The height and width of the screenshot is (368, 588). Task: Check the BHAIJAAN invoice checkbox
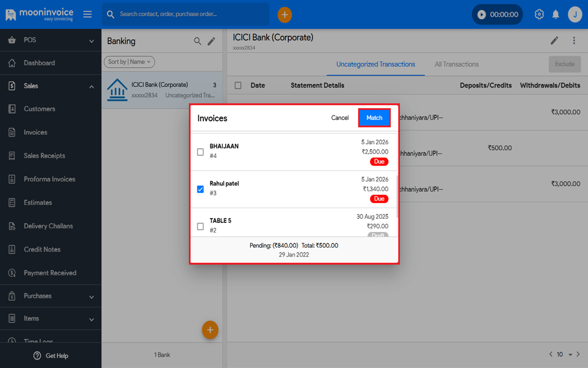[200, 152]
